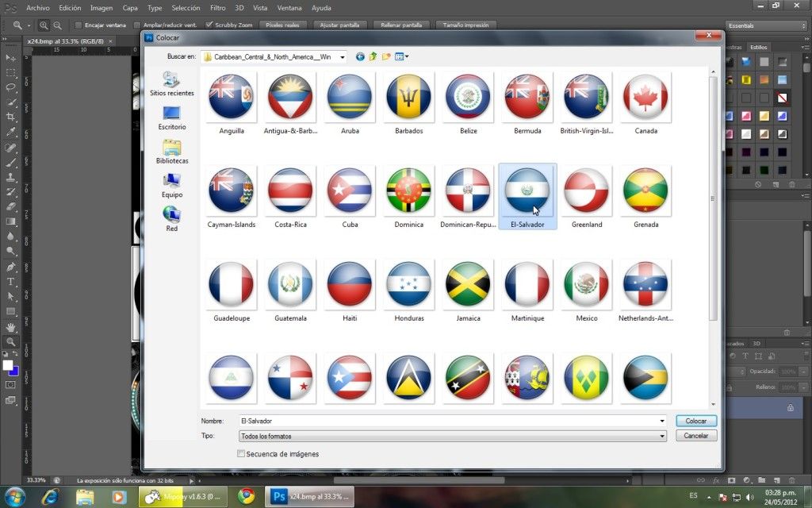Switch to the Estilos panel tab
Viewport: 812px width, 508px height.
759,47
